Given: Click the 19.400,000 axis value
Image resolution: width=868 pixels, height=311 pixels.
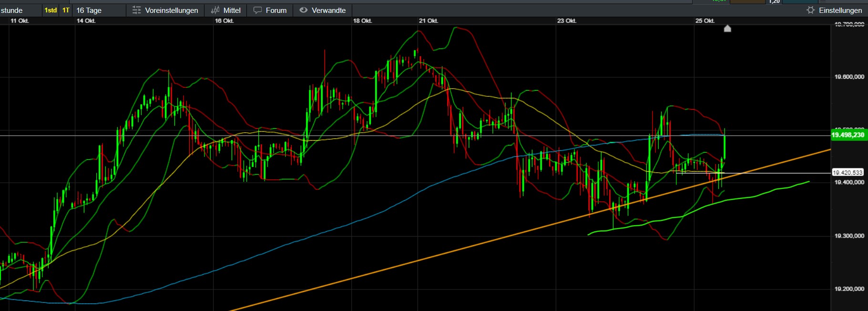Looking at the screenshot, I should click(x=849, y=182).
